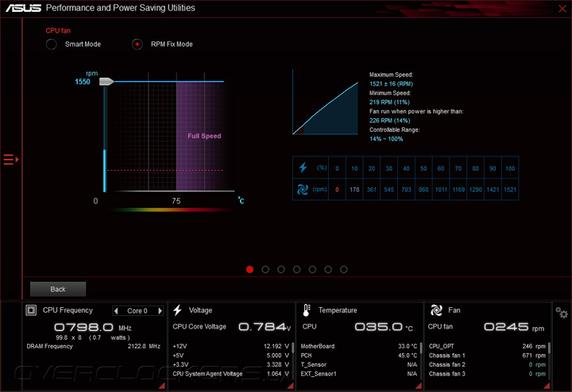This screenshot has width=572, height=392.
Task: Switch to previous CPU core
Action: (116, 311)
